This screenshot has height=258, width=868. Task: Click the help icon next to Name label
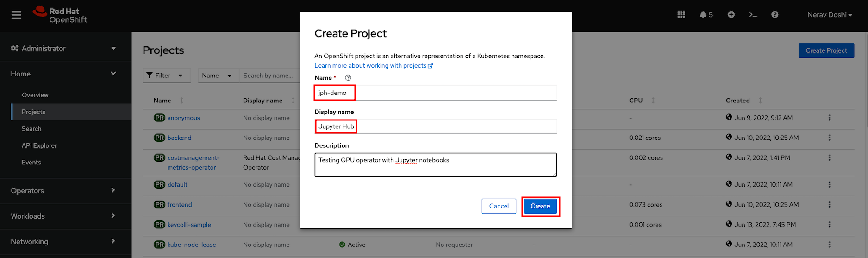tap(348, 78)
